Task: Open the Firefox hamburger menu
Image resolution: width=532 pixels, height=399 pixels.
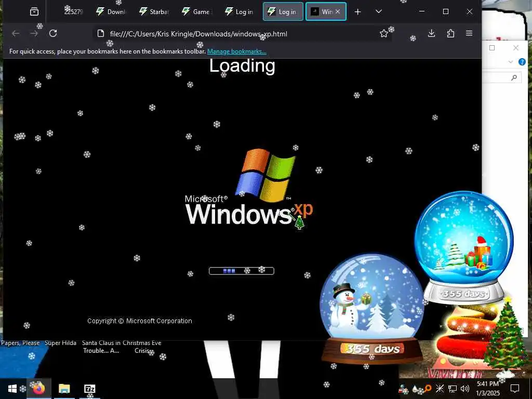Action: [469, 33]
